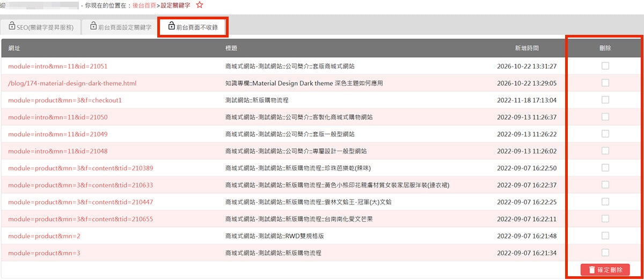Open link module=intro&mn=11&id=21051
The height and width of the screenshot is (280, 644).
58,67
